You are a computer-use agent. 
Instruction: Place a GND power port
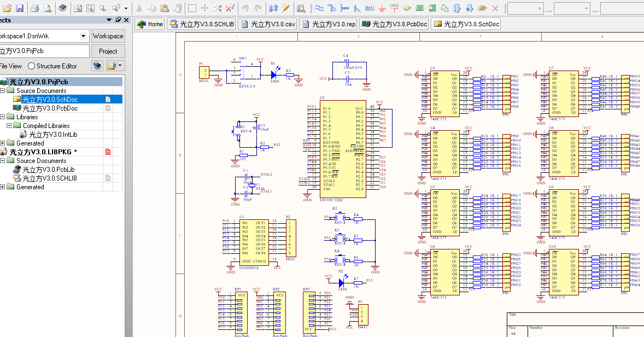(382, 8)
